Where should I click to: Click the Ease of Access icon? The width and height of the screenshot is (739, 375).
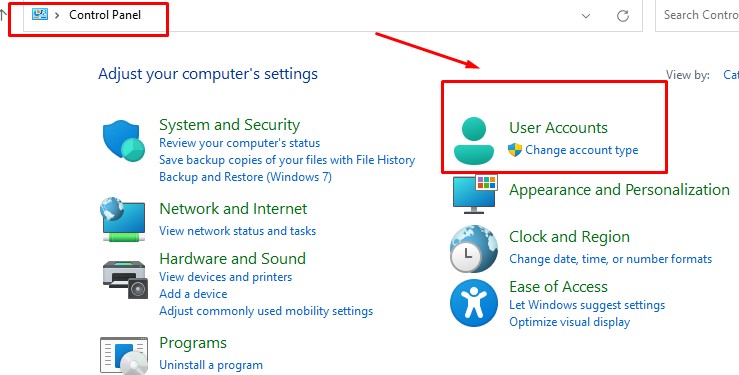[474, 303]
